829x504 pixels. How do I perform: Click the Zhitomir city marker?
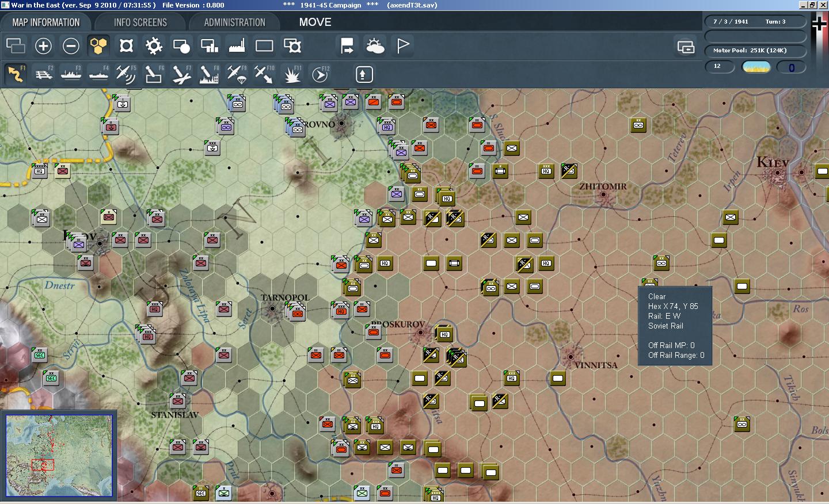[x=603, y=195]
